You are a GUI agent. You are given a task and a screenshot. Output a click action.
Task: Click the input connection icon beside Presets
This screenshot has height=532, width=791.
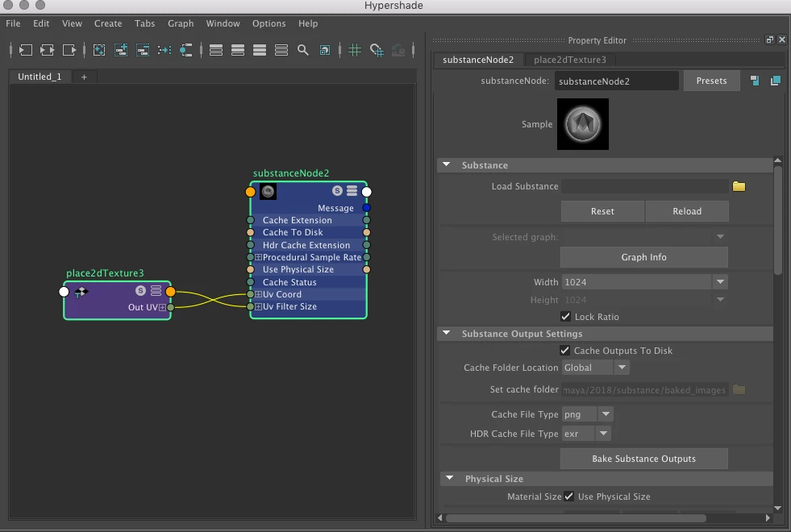(x=755, y=81)
